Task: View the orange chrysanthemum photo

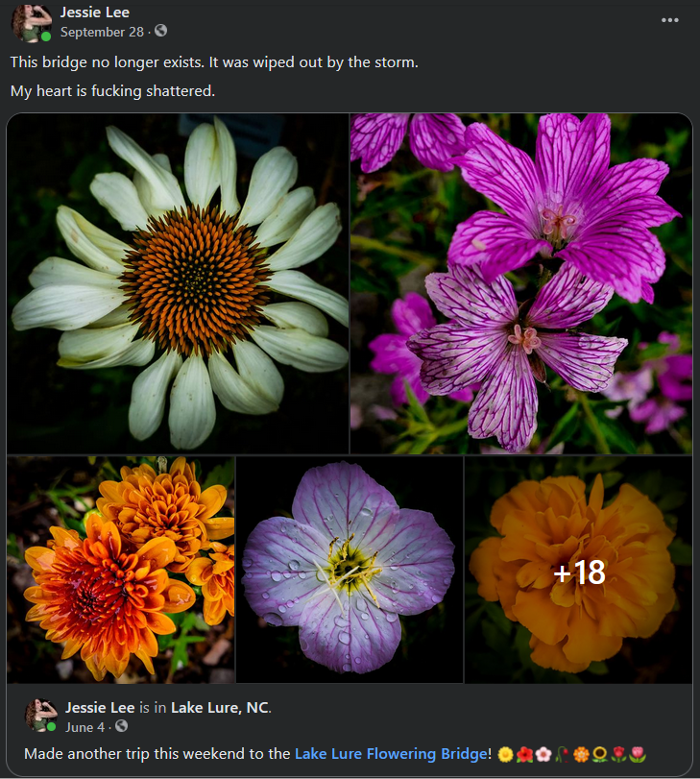Action: (121, 570)
